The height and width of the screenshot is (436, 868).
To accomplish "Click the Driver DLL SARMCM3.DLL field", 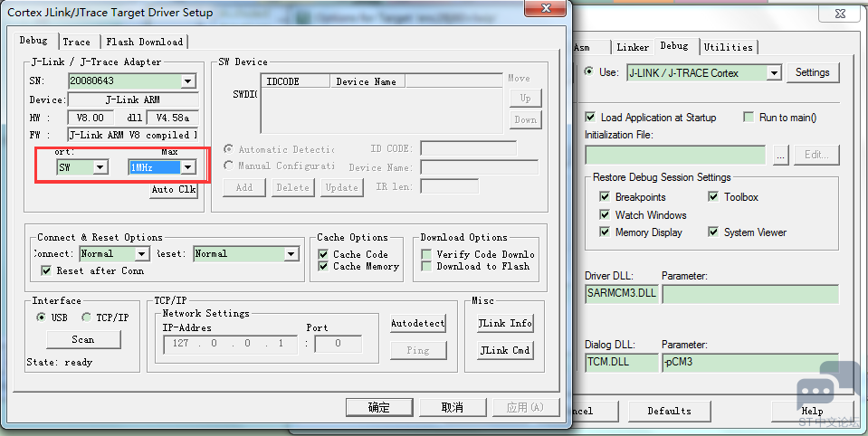I will (x=621, y=294).
